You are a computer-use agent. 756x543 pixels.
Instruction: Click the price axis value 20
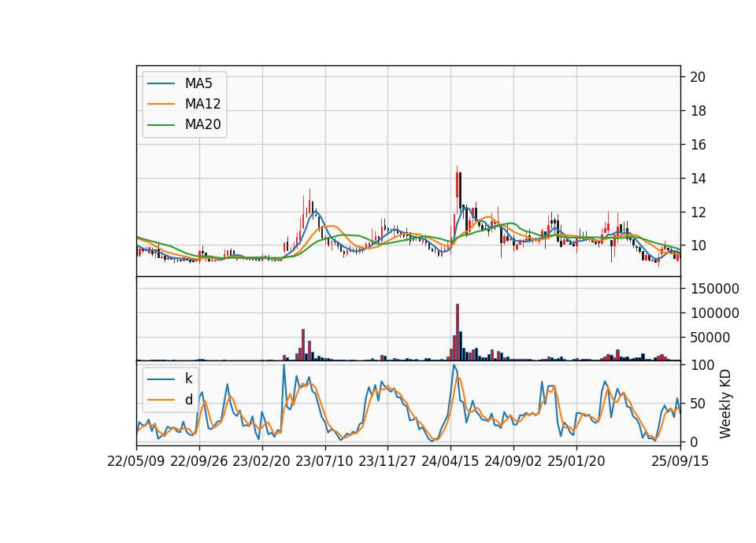click(x=698, y=77)
